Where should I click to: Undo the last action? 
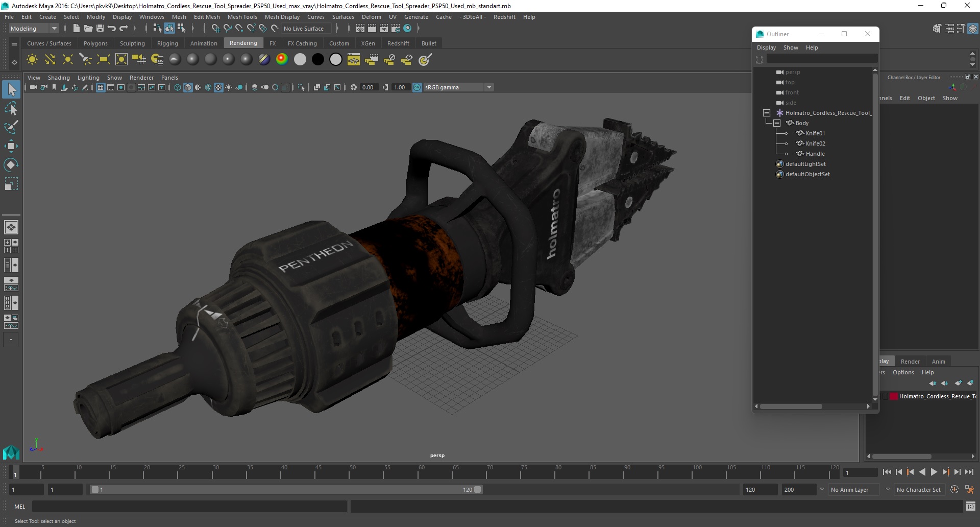click(112, 29)
